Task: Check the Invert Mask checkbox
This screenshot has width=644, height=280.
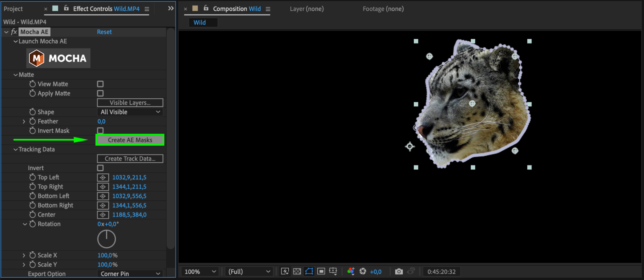Action: 101,131
